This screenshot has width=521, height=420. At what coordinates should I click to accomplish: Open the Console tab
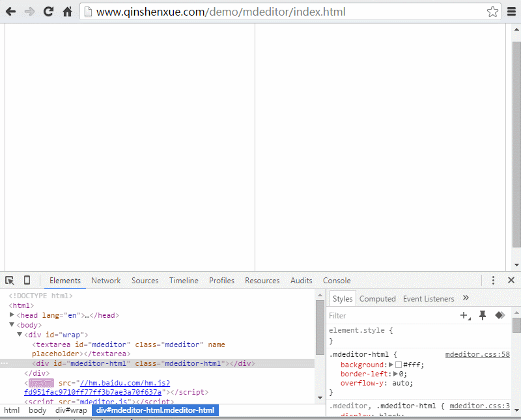point(337,281)
